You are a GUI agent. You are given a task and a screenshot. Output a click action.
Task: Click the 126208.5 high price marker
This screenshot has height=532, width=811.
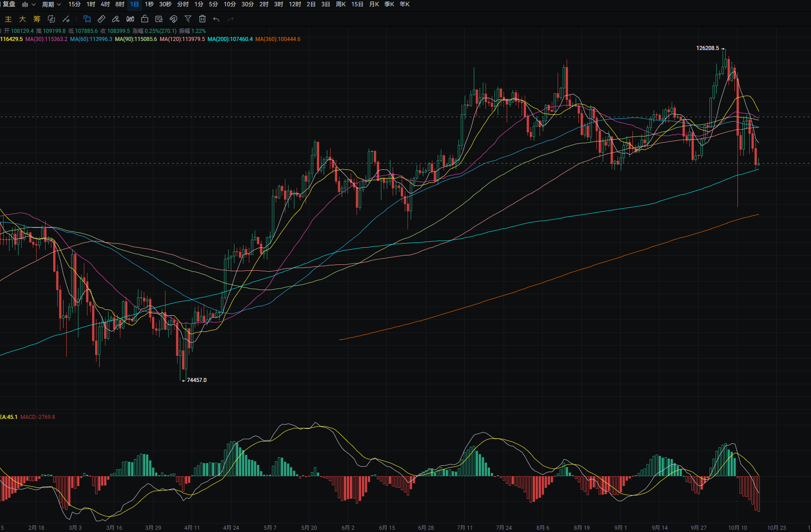707,48
